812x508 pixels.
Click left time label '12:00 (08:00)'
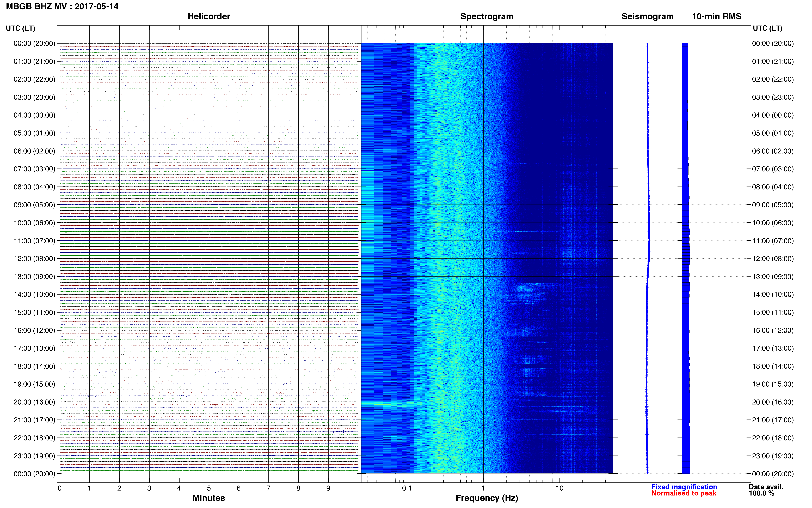pyautogui.click(x=34, y=259)
